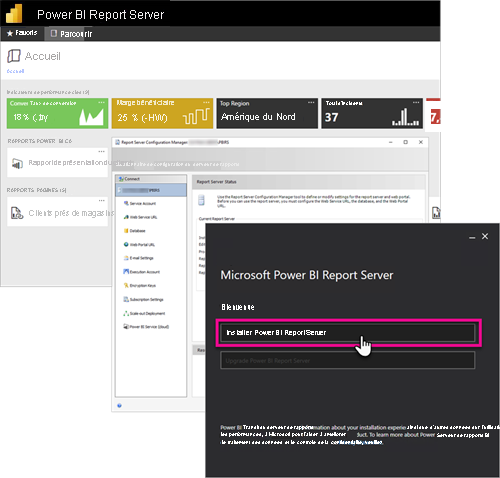Click the Microsoft Power BI Report Server installer title

point(307,275)
